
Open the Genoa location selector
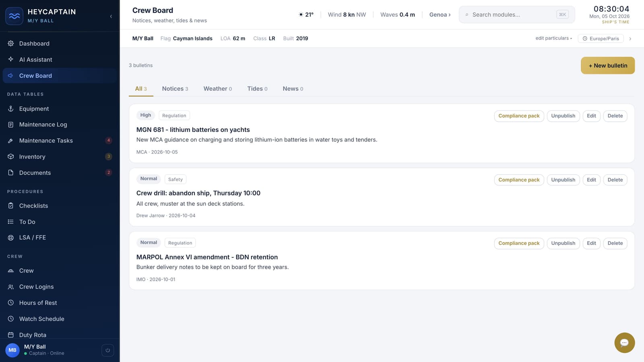[x=440, y=14]
